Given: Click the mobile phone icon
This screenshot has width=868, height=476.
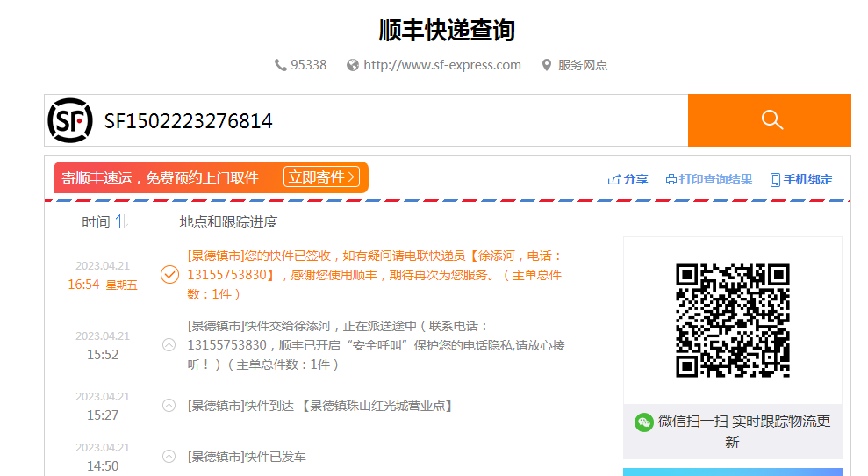Looking at the screenshot, I should click(775, 179).
